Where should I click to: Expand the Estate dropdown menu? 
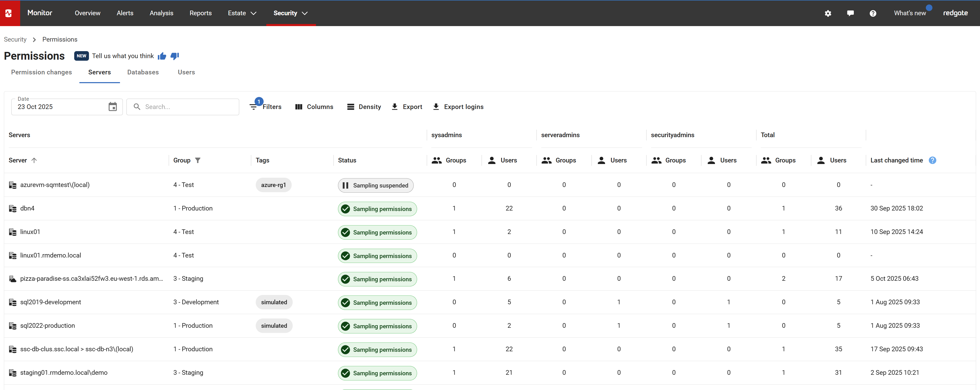pos(242,13)
